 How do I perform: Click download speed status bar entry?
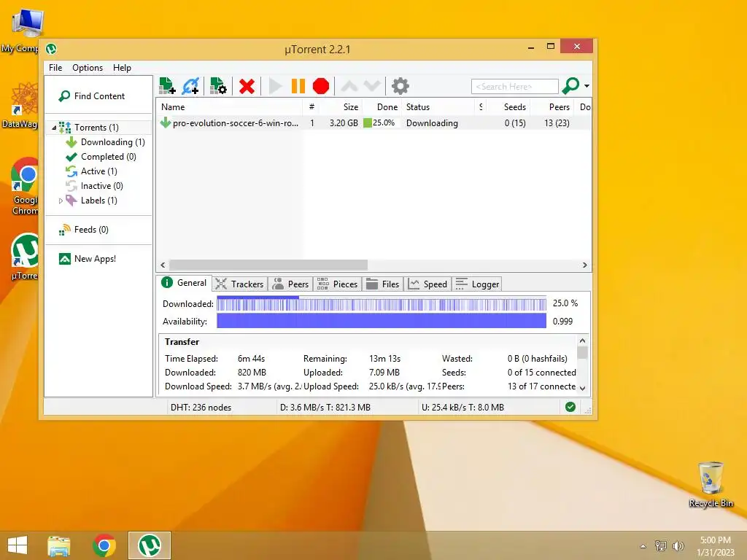tap(325, 408)
